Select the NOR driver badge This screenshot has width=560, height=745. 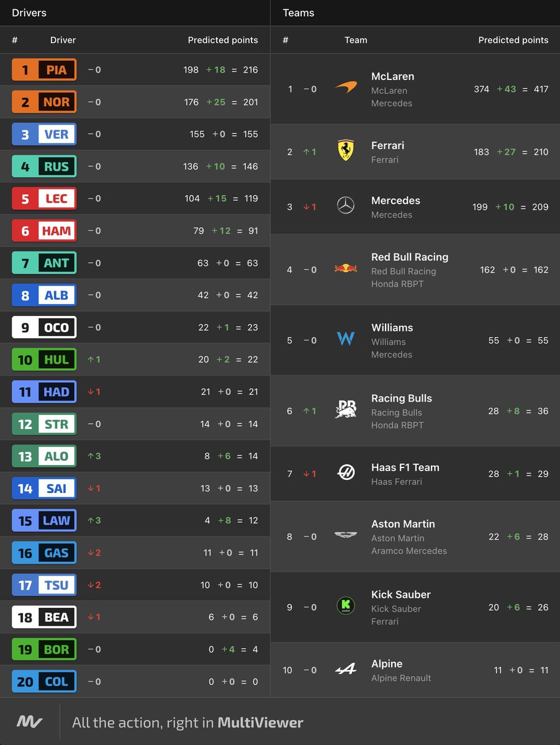[44, 102]
